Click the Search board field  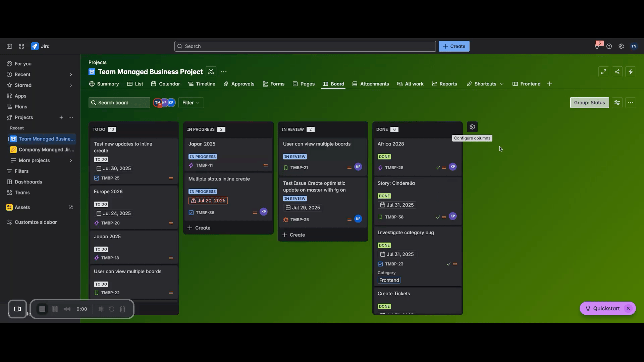119,103
